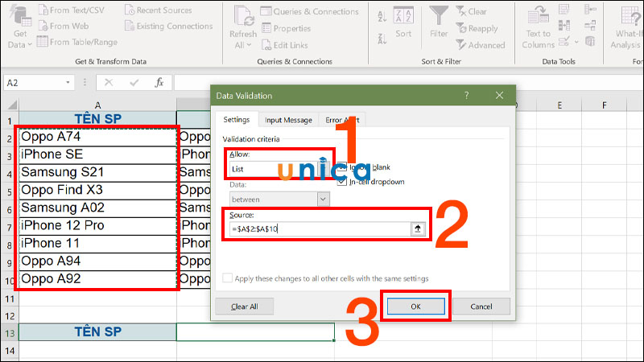
Task: Open Recent Sources
Action: pyautogui.click(x=159, y=10)
